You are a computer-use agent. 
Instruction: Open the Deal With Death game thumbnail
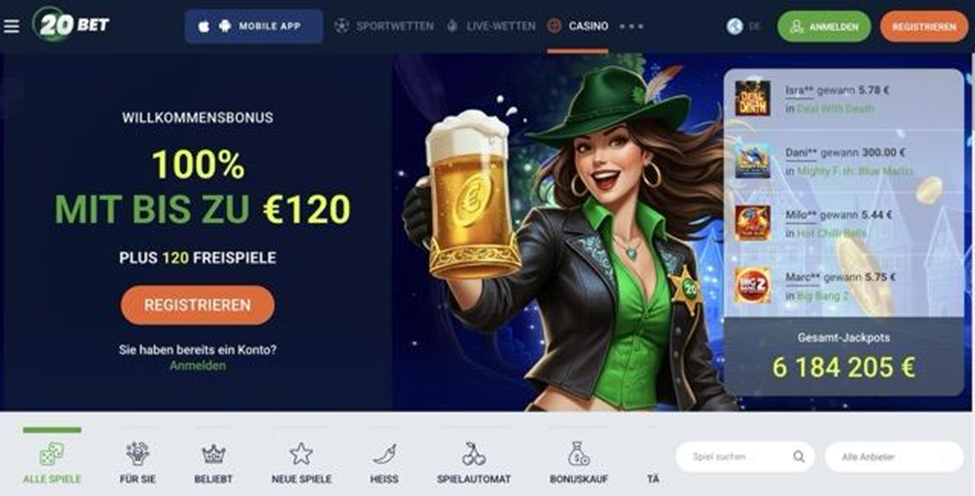click(x=752, y=98)
